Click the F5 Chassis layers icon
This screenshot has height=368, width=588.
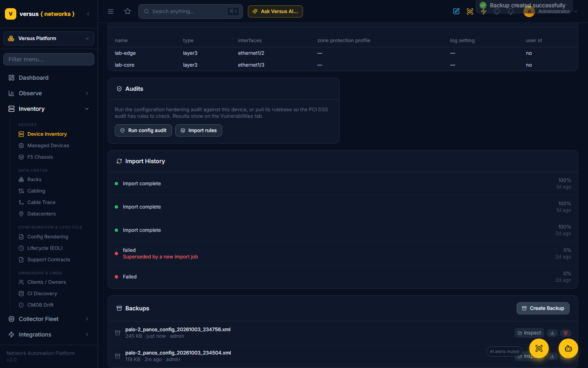click(x=21, y=157)
